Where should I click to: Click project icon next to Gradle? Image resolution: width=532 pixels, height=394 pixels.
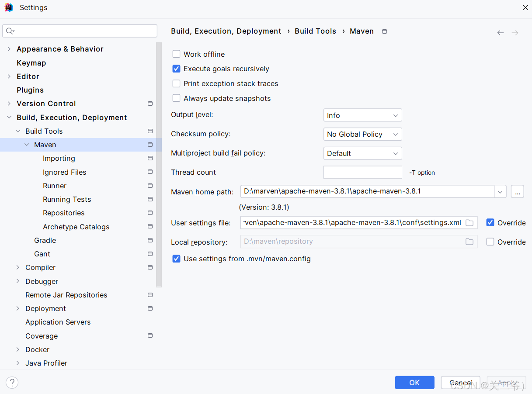coord(150,240)
